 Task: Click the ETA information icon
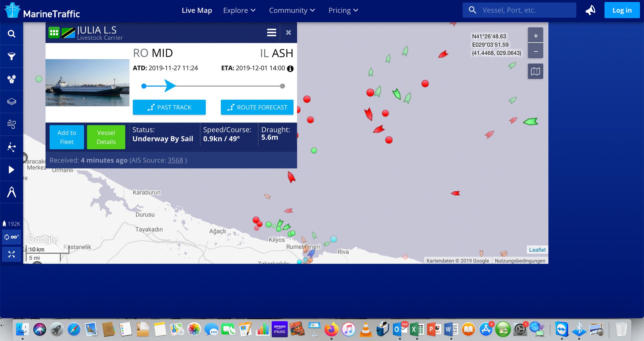(x=290, y=68)
